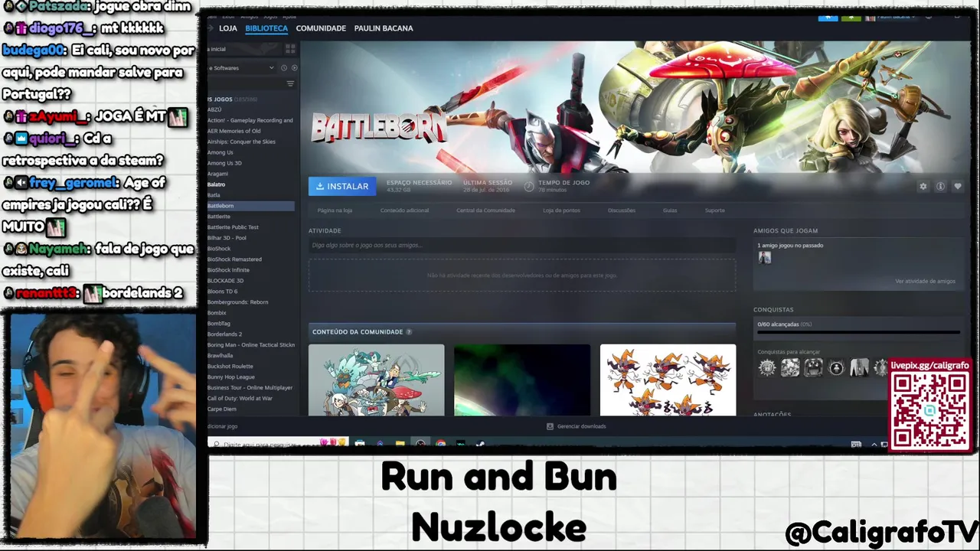Open the friend's avatar under Amigos que jogam

pyautogui.click(x=764, y=258)
